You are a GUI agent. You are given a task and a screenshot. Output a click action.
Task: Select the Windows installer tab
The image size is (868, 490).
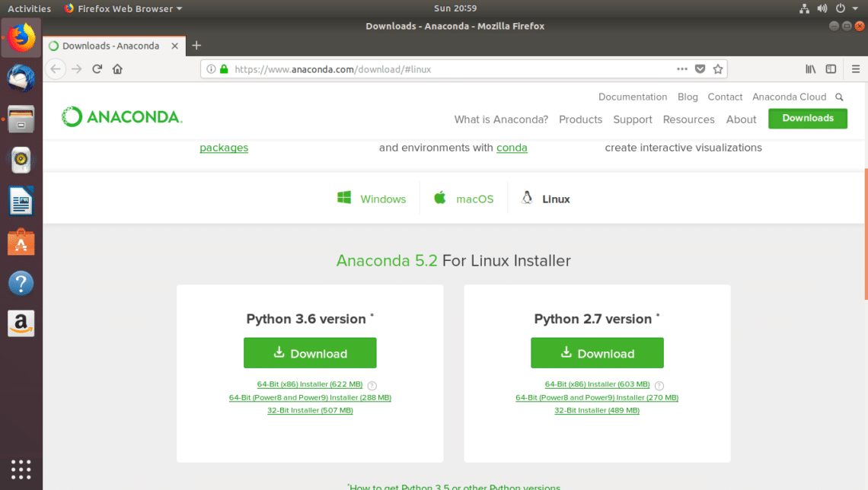[372, 199]
